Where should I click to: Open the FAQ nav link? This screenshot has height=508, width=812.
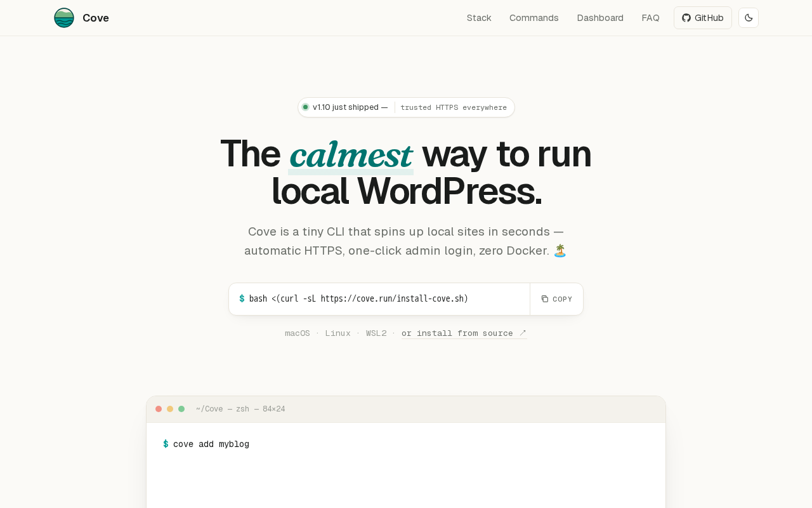pos(650,18)
